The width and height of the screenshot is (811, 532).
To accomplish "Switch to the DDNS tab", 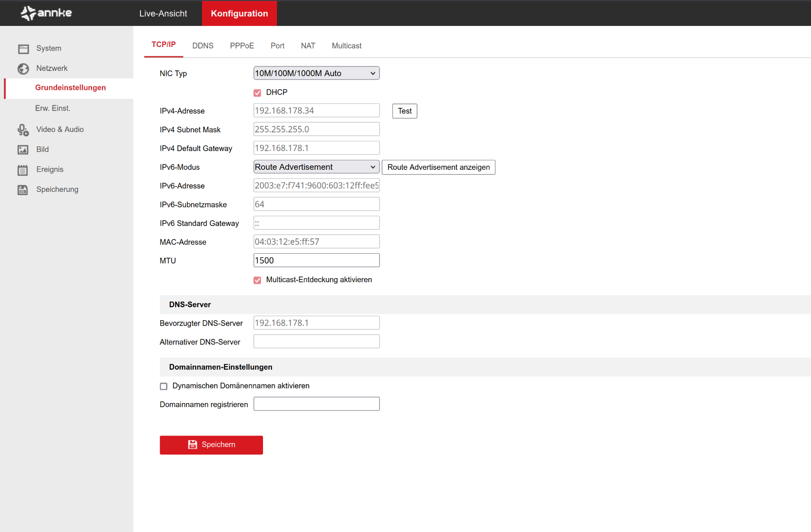I will (x=202, y=46).
